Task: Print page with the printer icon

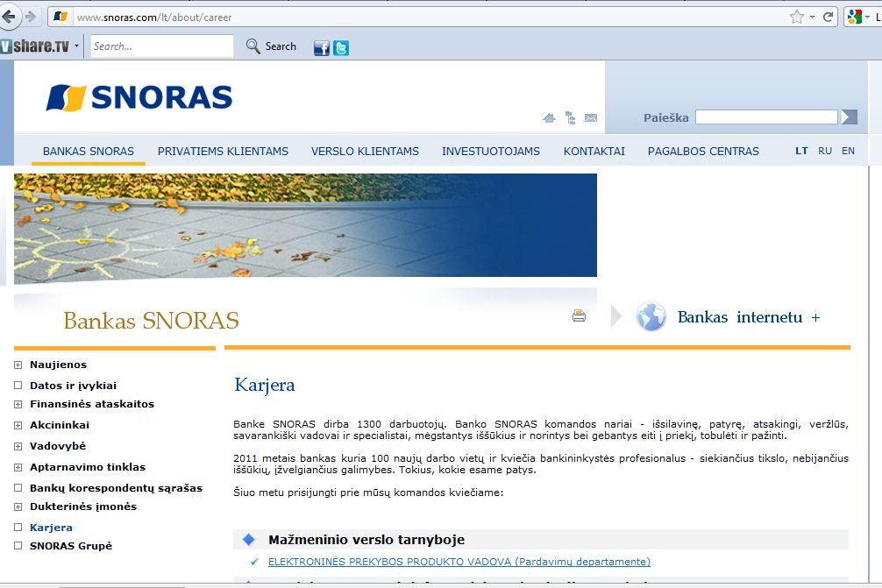Action: 579,316
